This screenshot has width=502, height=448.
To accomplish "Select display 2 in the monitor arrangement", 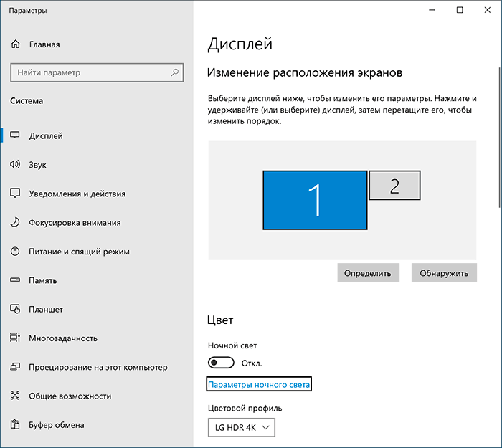I will pos(394,186).
